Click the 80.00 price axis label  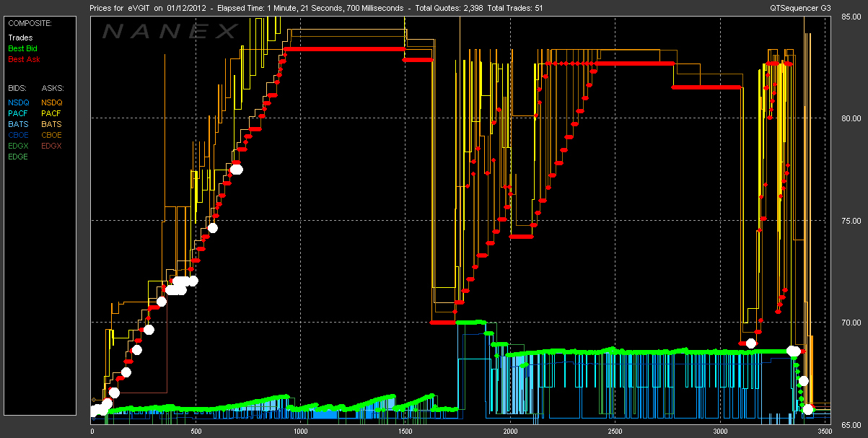(851, 118)
